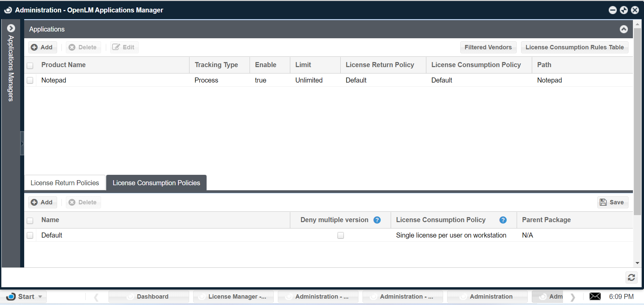Open the Start menu dropdown
Screen dimensions: 644x305
[x=26, y=297]
